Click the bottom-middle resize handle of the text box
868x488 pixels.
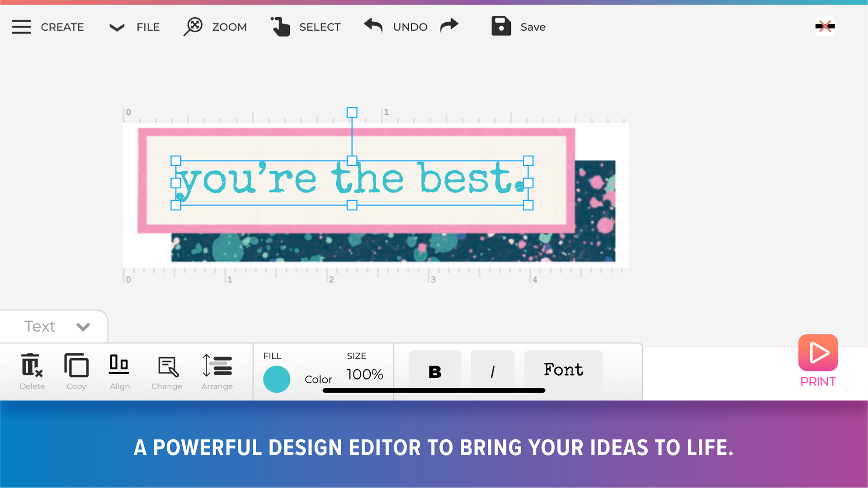point(352,205)
